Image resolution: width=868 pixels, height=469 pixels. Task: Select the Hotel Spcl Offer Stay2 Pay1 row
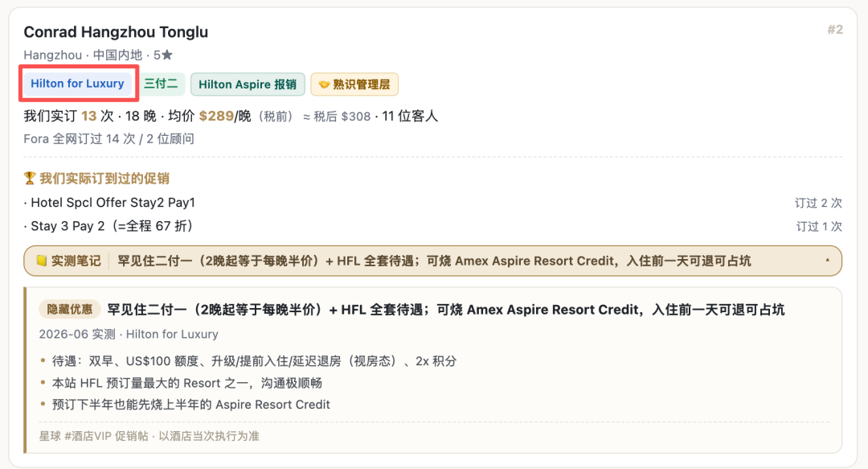point(433,203)
